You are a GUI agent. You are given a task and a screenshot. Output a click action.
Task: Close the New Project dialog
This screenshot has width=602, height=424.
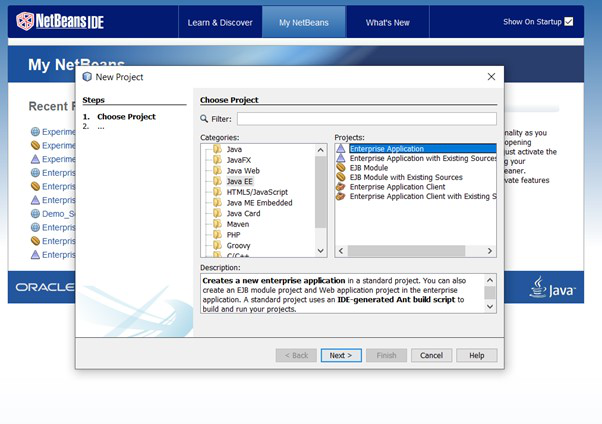tap(491, 76)
